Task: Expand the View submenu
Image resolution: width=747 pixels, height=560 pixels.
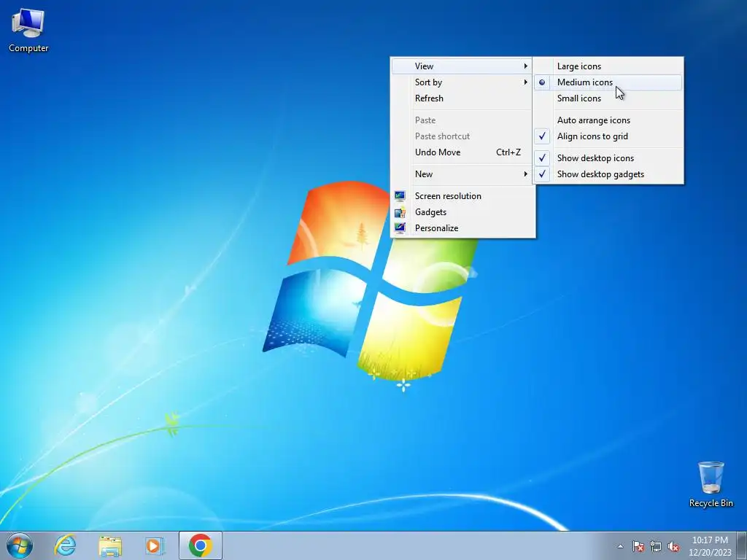Action: point(462,66)
